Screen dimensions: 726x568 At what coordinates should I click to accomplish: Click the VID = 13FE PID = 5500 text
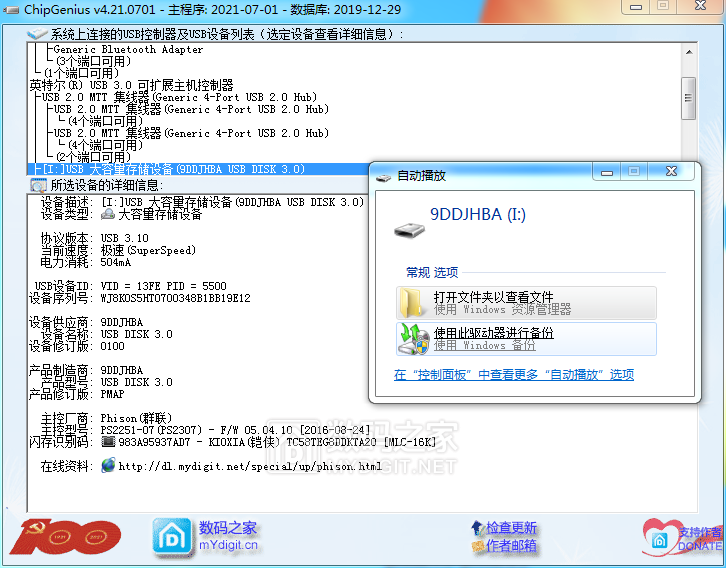(x=163, y=286)
